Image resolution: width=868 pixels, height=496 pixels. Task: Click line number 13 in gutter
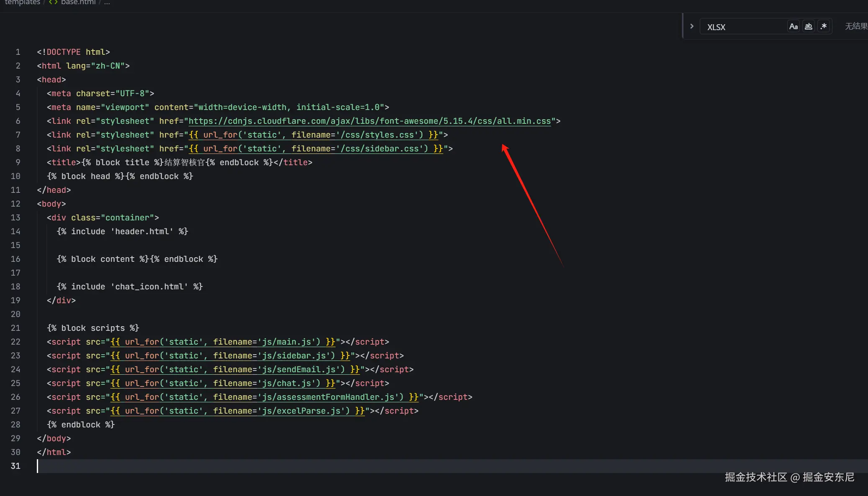15,218
